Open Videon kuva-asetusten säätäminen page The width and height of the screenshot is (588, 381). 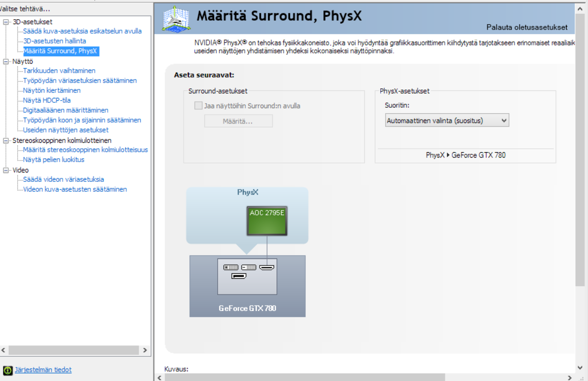coord(75,189)
